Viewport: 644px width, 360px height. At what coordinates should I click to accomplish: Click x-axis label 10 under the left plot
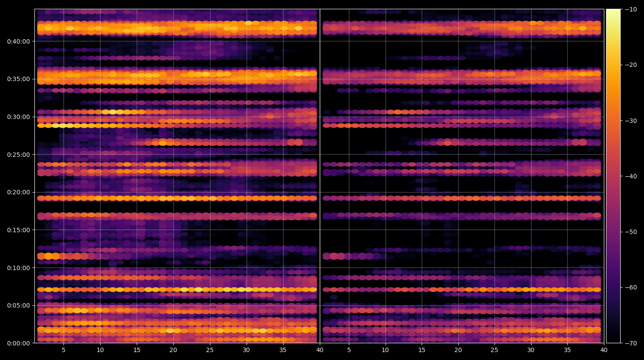tap(100, 350)
